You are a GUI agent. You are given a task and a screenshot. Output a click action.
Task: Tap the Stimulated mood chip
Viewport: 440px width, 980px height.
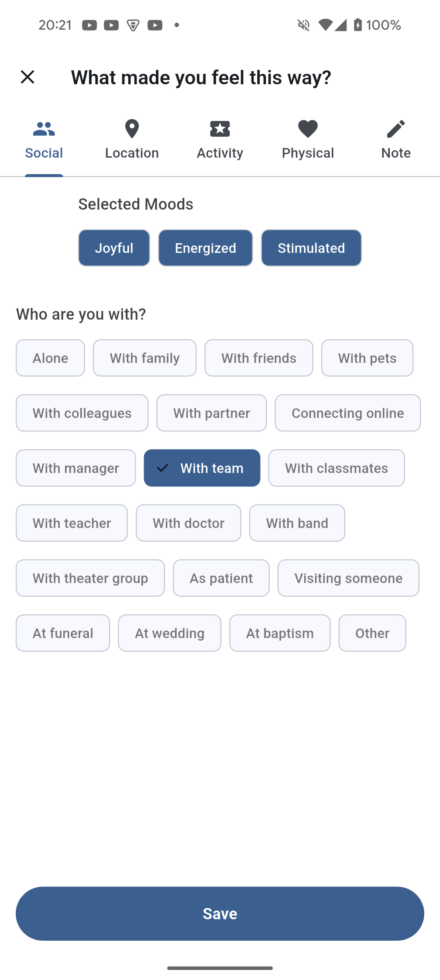[312, 248]
